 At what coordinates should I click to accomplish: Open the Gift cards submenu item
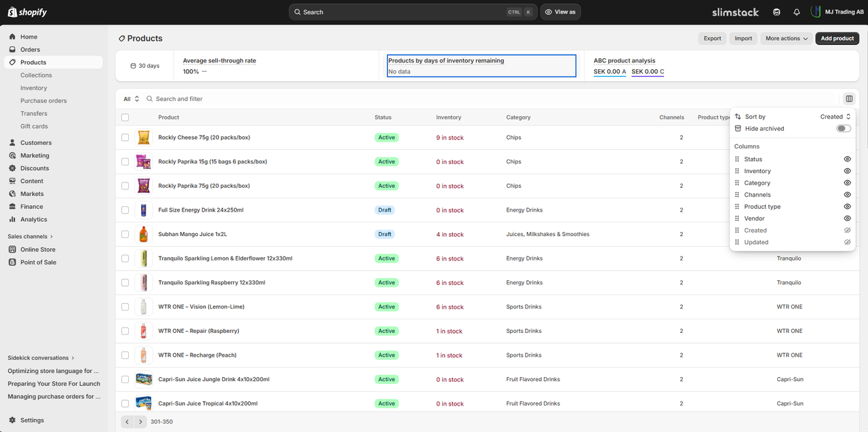tap(34, 127)
